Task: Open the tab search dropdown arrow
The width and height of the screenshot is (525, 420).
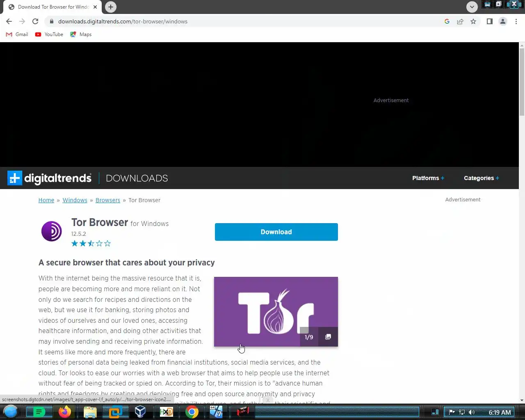Action: coord(472,7)
